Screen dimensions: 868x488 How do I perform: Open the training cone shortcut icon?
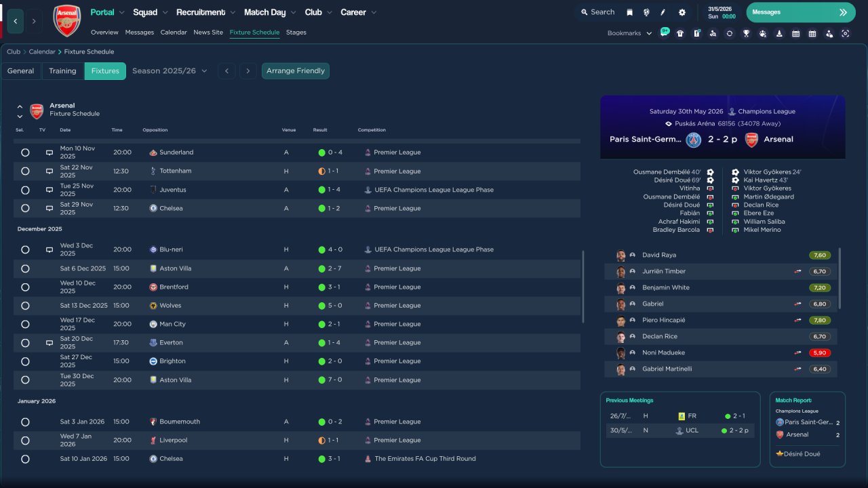[x=779, y=33]
